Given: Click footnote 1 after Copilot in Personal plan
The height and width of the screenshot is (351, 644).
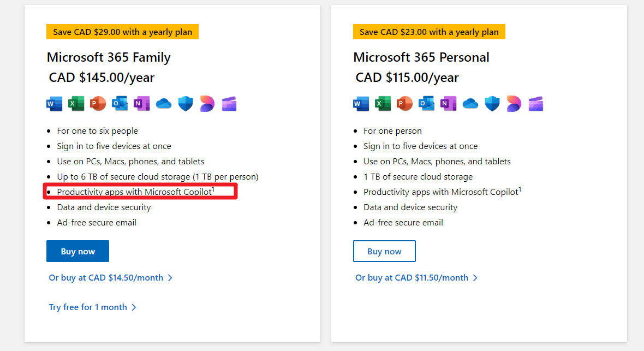Looking at the screenshot, I should pyautogui.click(x=520, y=189).
